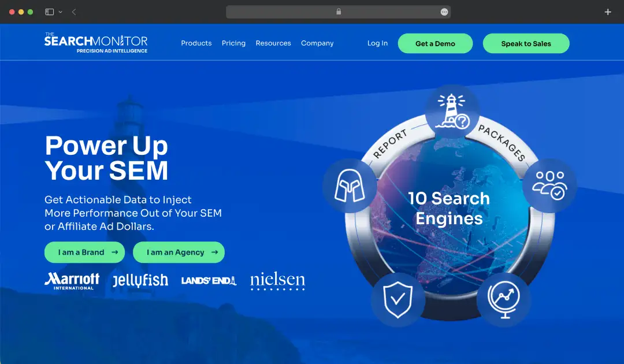Go back with browser back arrow

point(74,12)
